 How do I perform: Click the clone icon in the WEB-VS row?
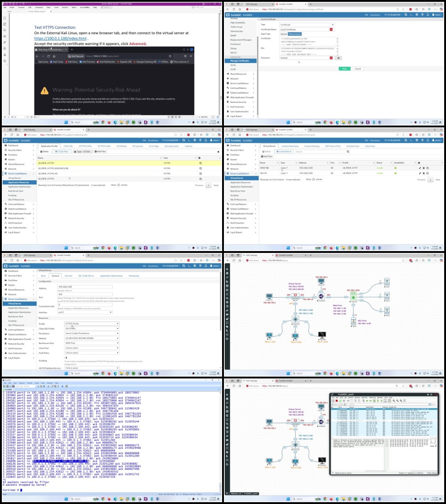pos(427,168)
